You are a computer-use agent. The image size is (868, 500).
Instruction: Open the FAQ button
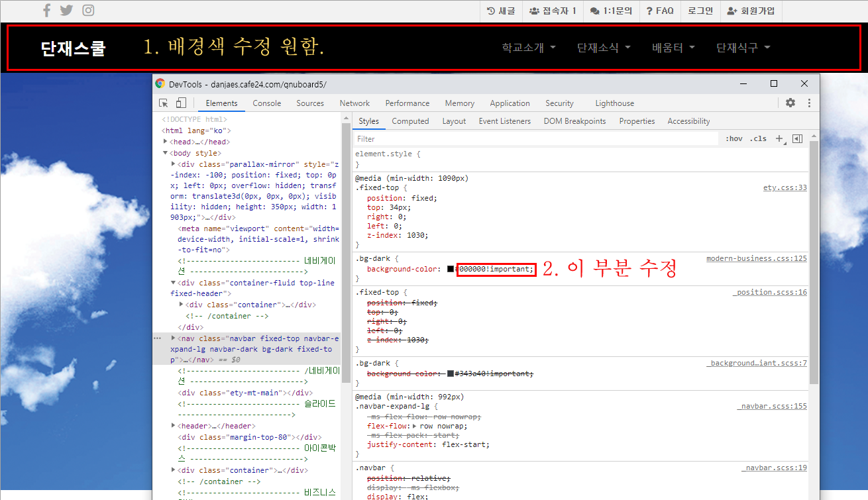(x=660, y=11)
